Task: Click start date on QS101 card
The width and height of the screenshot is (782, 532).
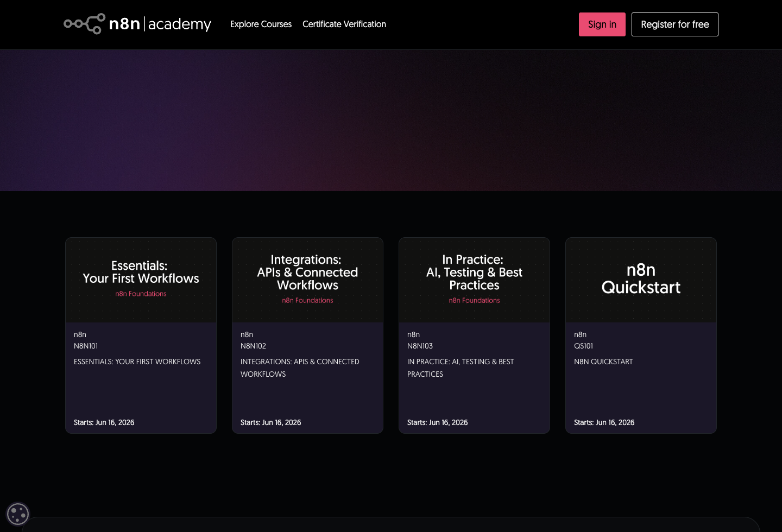Action: [604, 422]
